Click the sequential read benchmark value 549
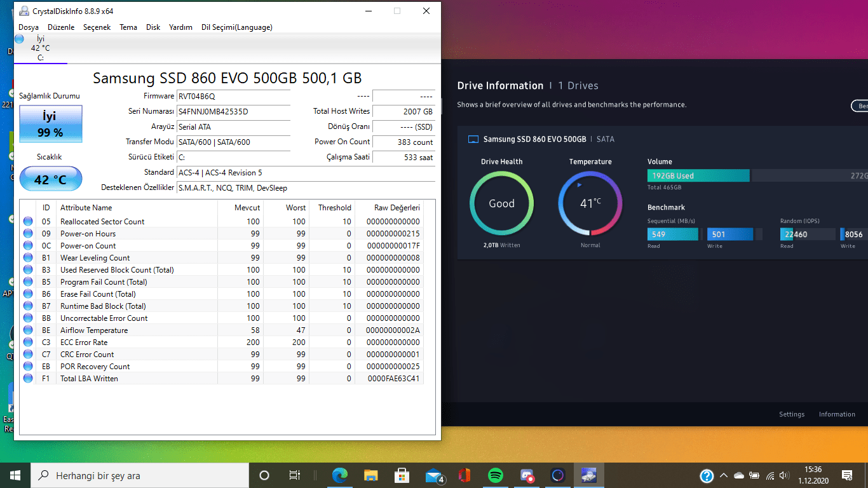Image resolution: width=868 pixels, height=488 pixels. click(658, 234)
